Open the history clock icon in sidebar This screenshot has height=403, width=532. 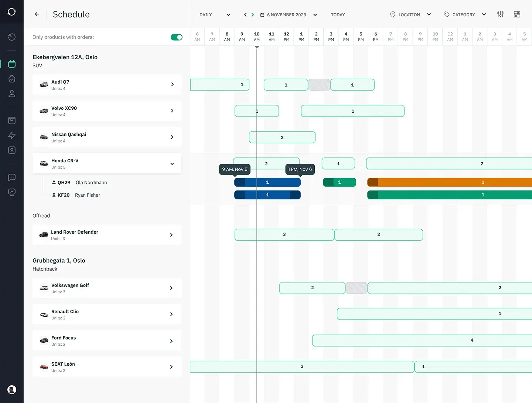(x=12, y=37)
